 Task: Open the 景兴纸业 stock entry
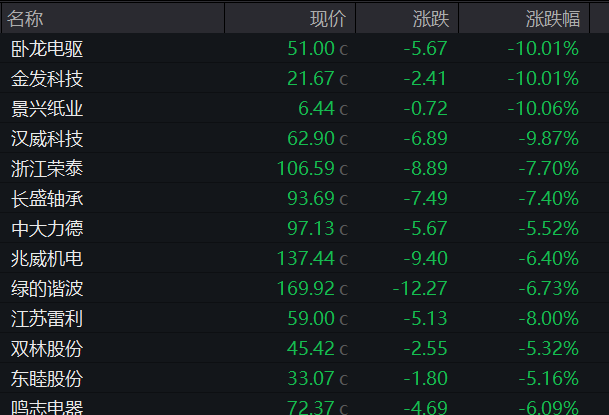pyautogui.click(x=47, y=108)
